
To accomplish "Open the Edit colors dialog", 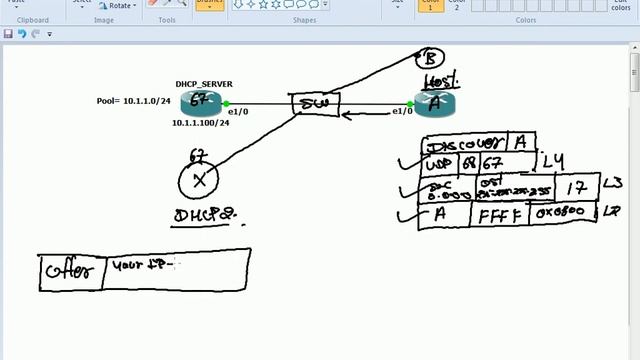I will pyautogui.click(x=621, y=6).
